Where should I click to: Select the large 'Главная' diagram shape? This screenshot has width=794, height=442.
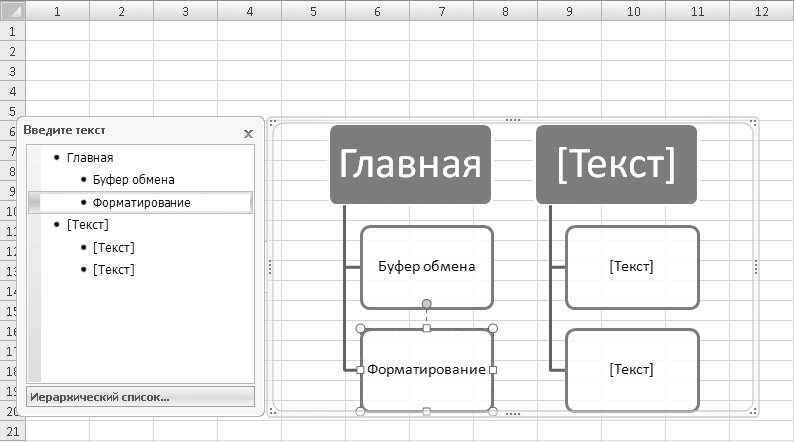410,165
